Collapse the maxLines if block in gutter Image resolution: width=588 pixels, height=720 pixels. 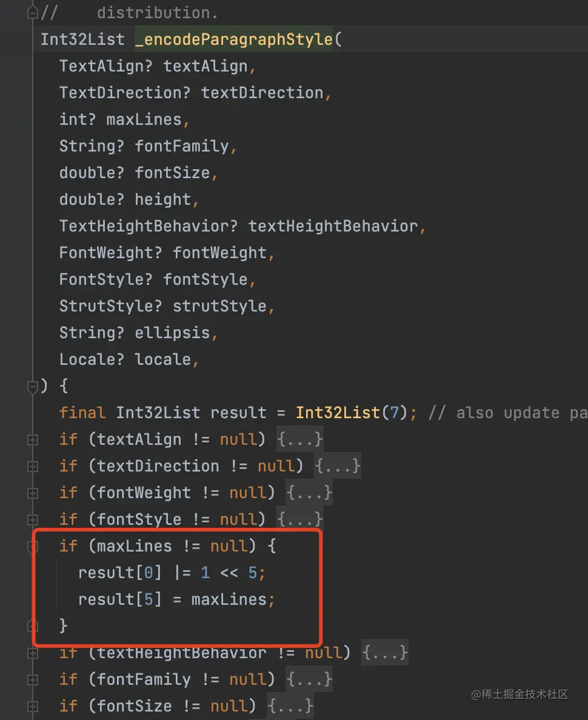(33, 547)
